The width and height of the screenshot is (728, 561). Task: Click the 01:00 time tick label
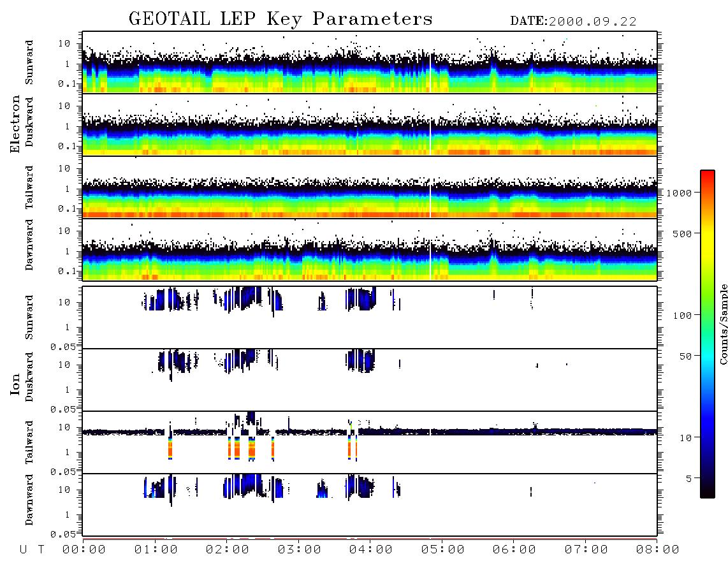point(156,550)
